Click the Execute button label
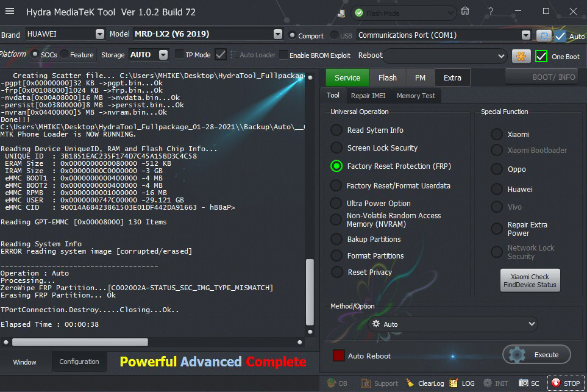 546,355
